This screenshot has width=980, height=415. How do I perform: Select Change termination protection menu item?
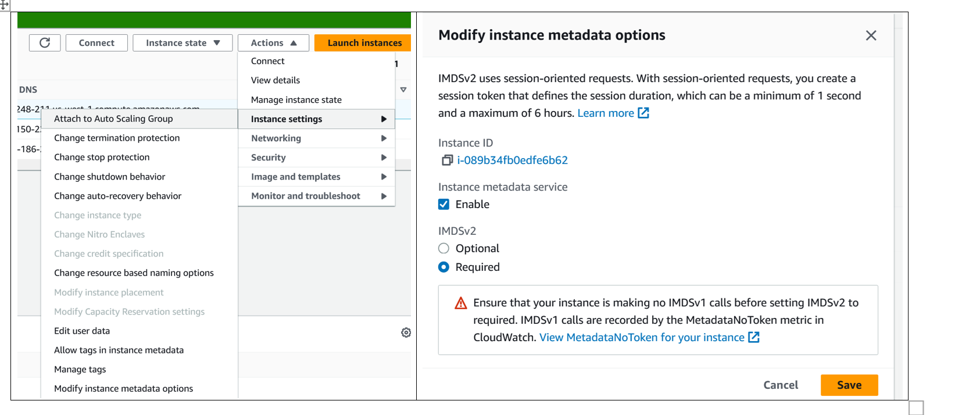tap(117, 138)
